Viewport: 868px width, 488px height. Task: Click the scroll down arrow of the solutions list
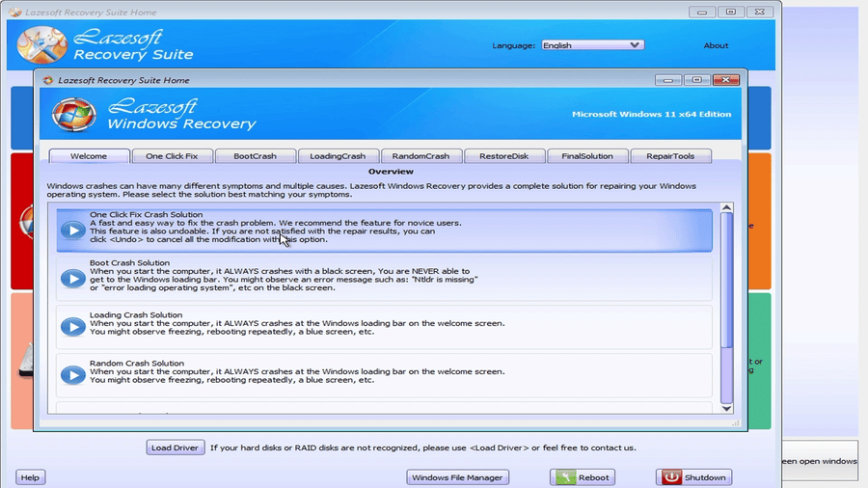pos(727,408)
